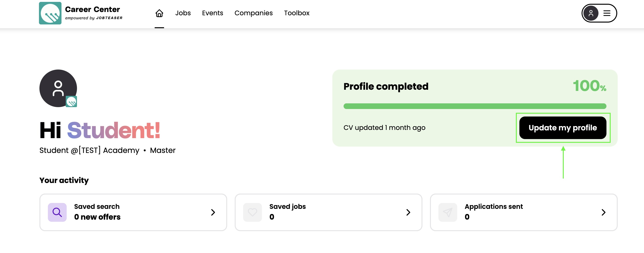644x253 pixels.
Task: Open the Jobs menu item
Action: pos(183,13)
